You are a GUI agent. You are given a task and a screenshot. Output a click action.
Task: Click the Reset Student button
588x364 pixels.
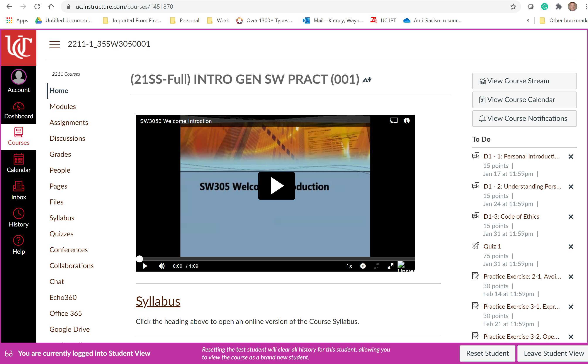[487, 353]
